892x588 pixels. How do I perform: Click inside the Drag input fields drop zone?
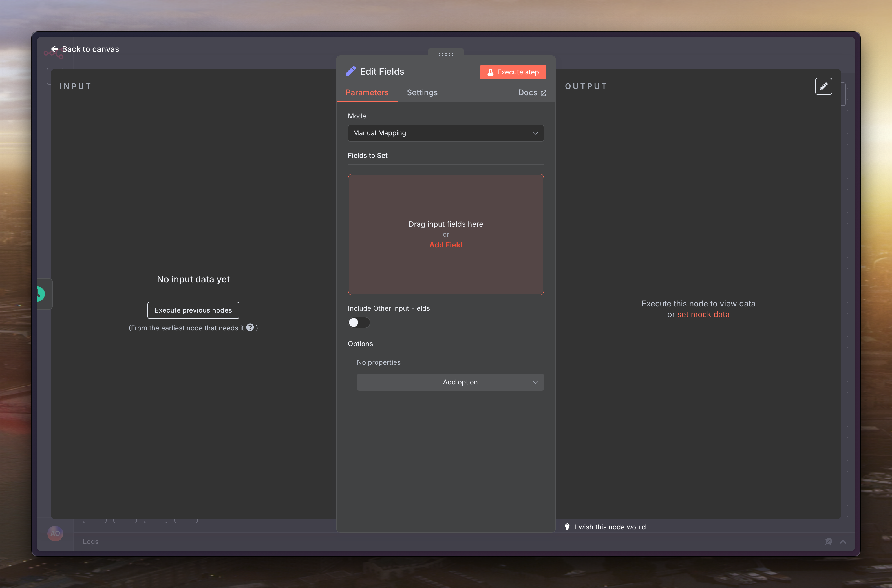click(x=446, y=199)
